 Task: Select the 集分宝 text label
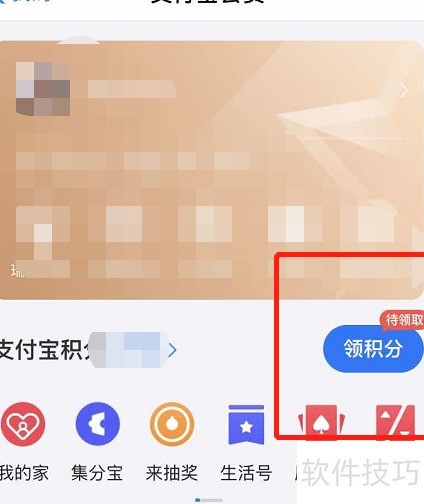[x=97, y=473]
